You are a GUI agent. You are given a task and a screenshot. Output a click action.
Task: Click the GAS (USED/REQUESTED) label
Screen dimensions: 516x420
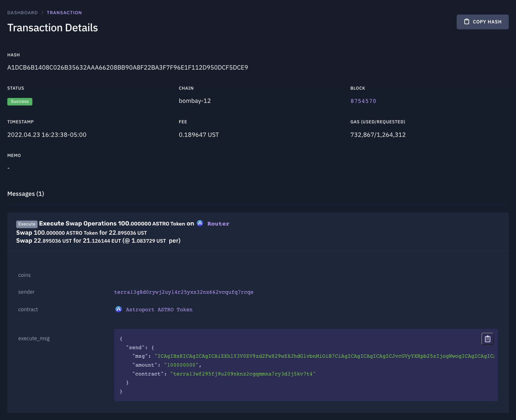378,122
